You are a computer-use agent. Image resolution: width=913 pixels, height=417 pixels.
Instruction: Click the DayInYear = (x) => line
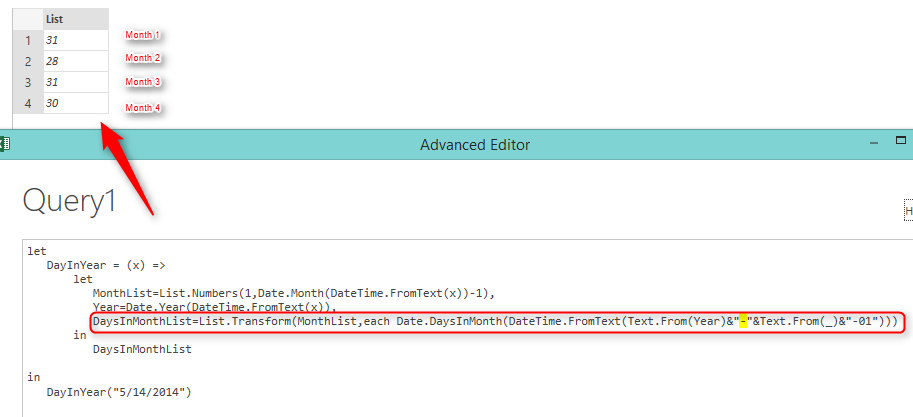coord(106,266)
